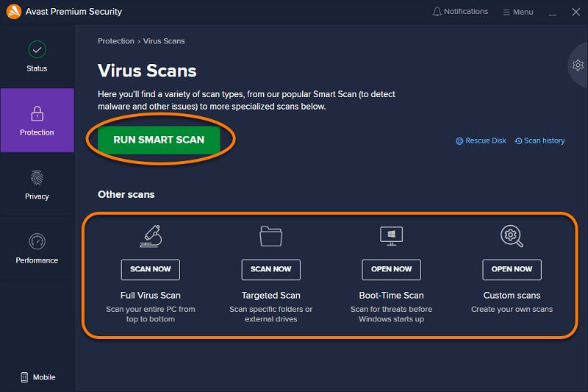Click the Scan history clock icon
588x392 pixels.
[518, 141]
